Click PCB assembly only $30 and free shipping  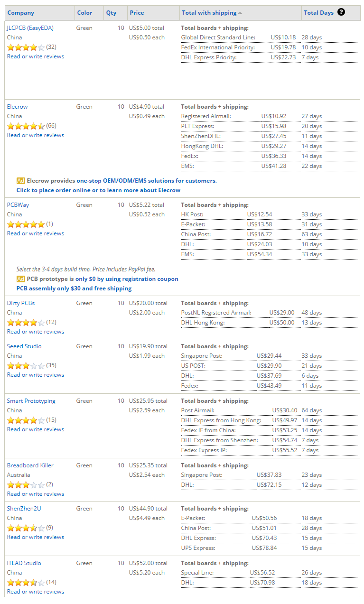point(74,288)
